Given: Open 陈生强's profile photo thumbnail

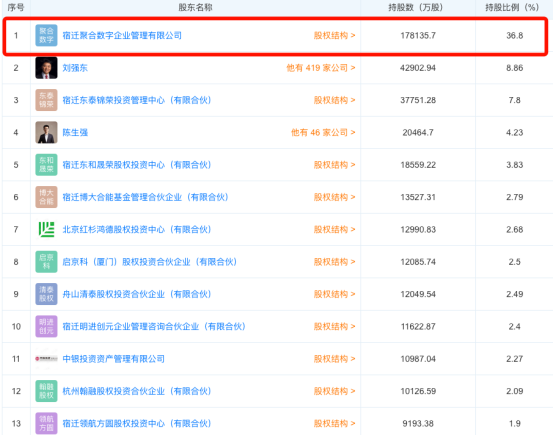Looking at the screenshot, I should 46,132.
